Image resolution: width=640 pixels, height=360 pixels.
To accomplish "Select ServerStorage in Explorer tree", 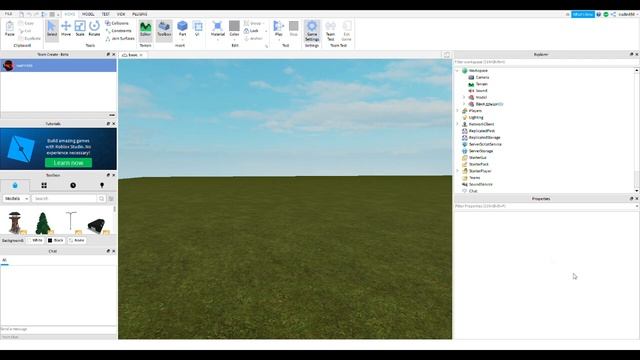I will [481, 151].
